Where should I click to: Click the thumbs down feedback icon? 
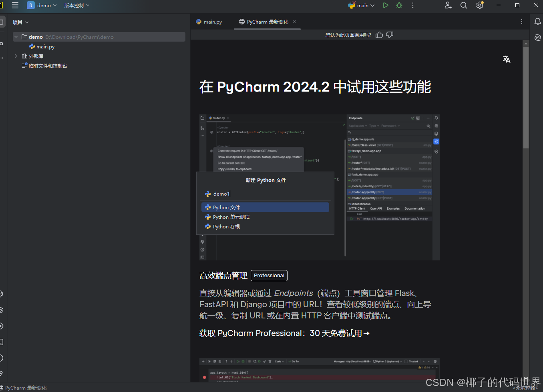[390, 35]
